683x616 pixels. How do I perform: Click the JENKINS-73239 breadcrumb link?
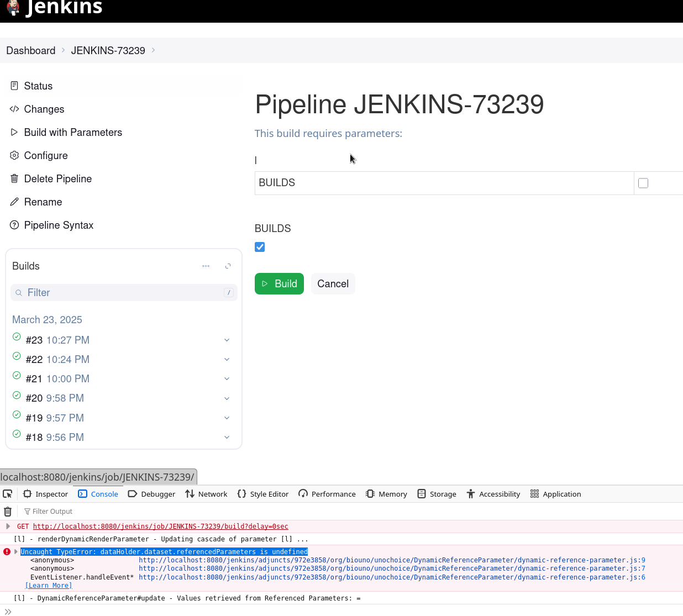pyautogui.click(x=108, y=50)
